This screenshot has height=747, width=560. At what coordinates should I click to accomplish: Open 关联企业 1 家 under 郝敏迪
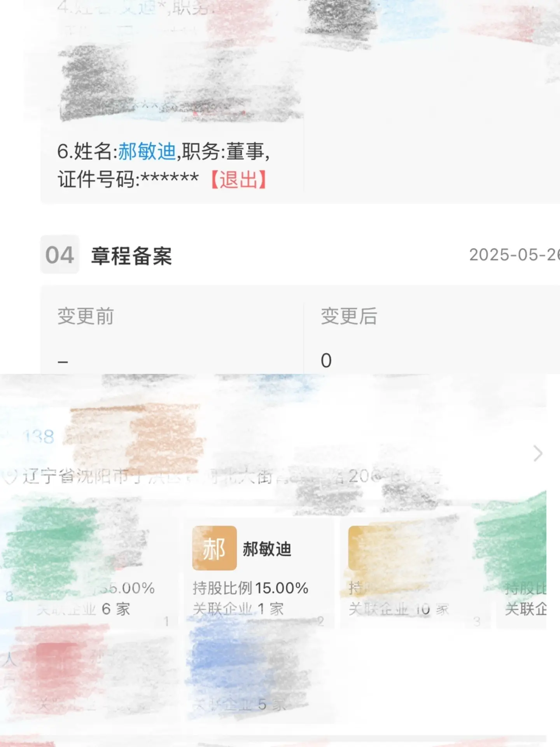click(x=238, y=609)
